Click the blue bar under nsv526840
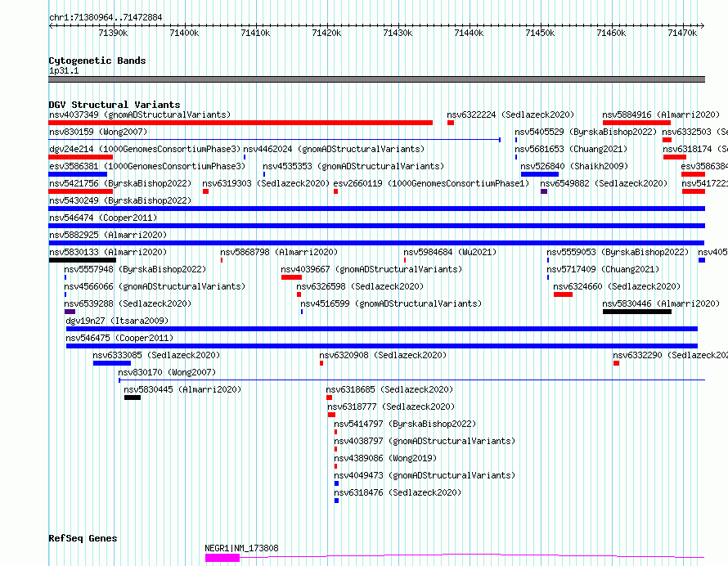Screen dimensions: 728x566 (540, 174)
